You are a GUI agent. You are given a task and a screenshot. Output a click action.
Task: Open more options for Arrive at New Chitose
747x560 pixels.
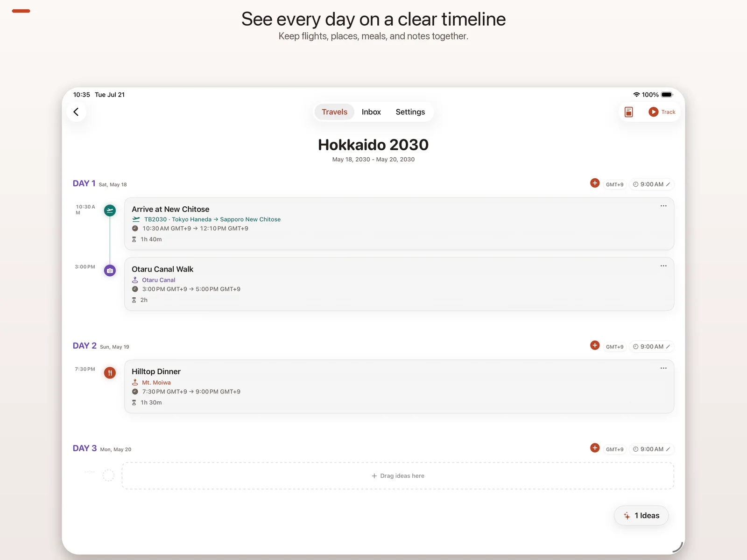pyautogui.click(x=663, y=206)
